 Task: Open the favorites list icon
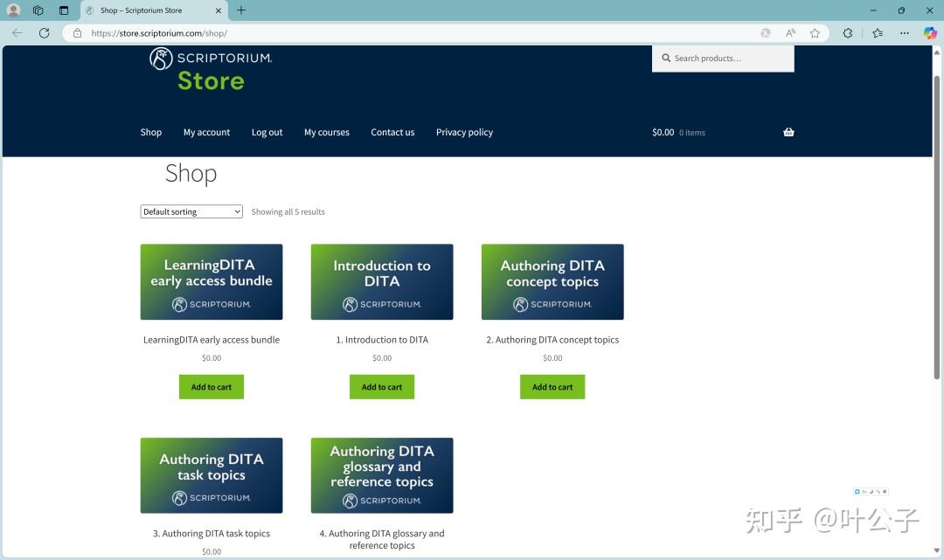pyautogui.click(x=878, y=33)
